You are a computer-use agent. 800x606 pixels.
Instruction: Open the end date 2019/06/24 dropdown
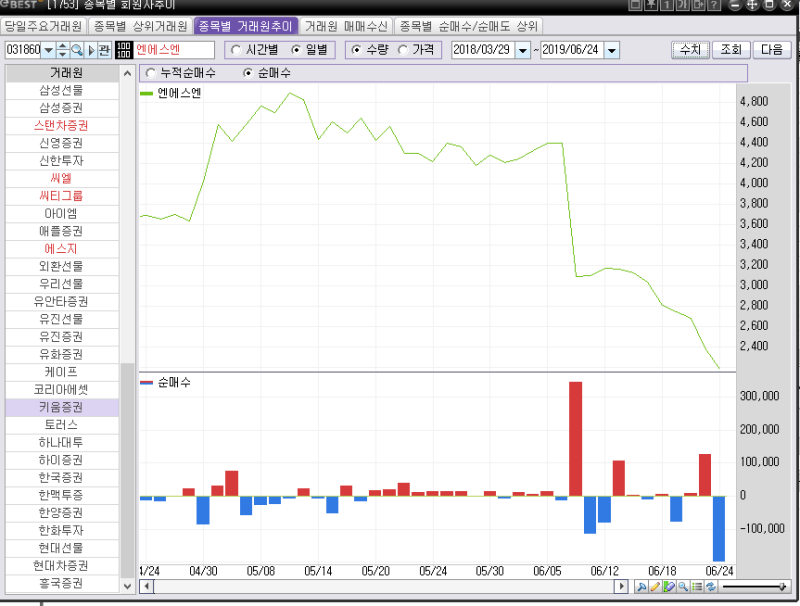coord(612,50)
